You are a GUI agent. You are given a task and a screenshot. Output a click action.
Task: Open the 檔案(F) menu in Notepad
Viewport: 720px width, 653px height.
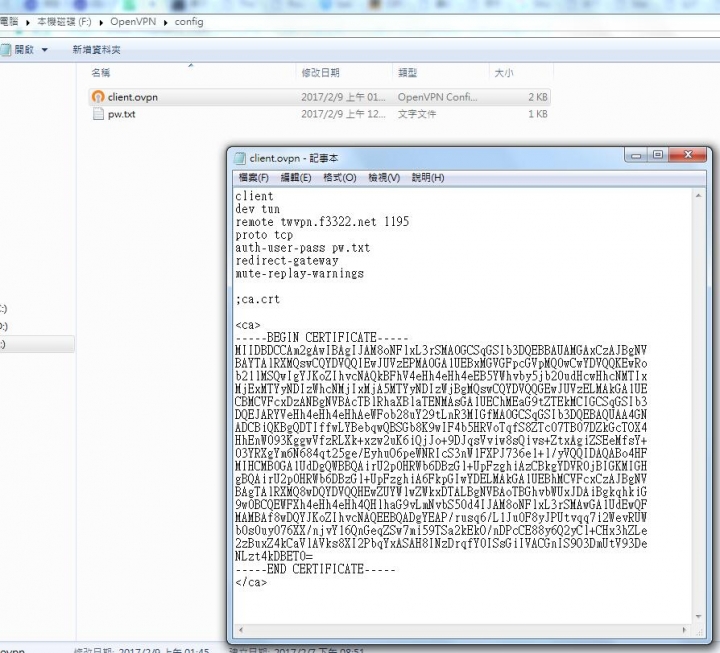click(x=253, y=178)
